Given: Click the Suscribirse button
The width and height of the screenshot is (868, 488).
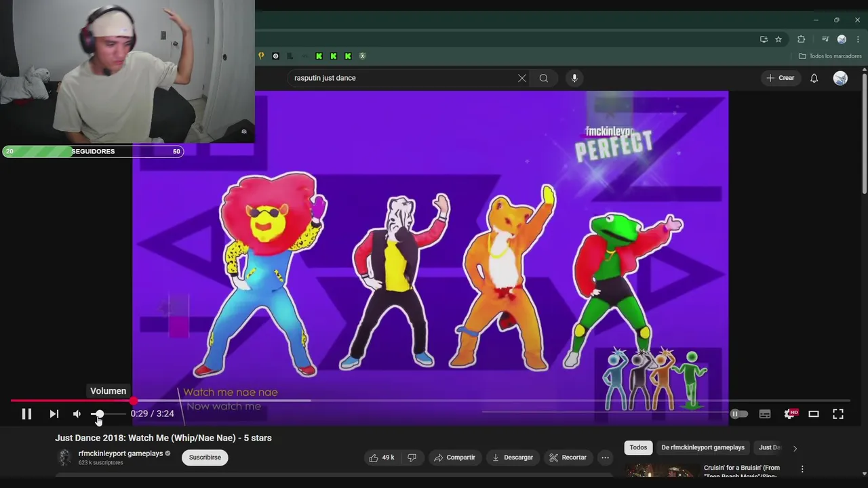Looking at the screenshot, I should [x=205, y=457].
